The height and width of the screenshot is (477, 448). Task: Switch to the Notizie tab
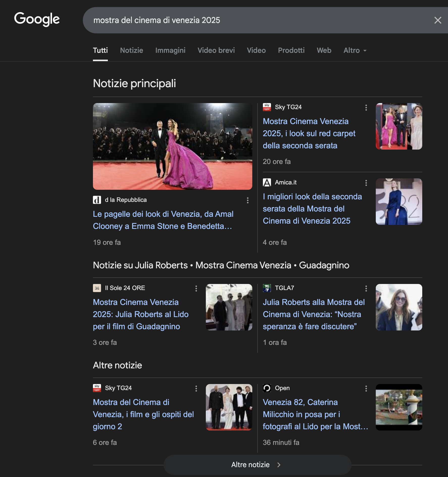pos(132,50)
